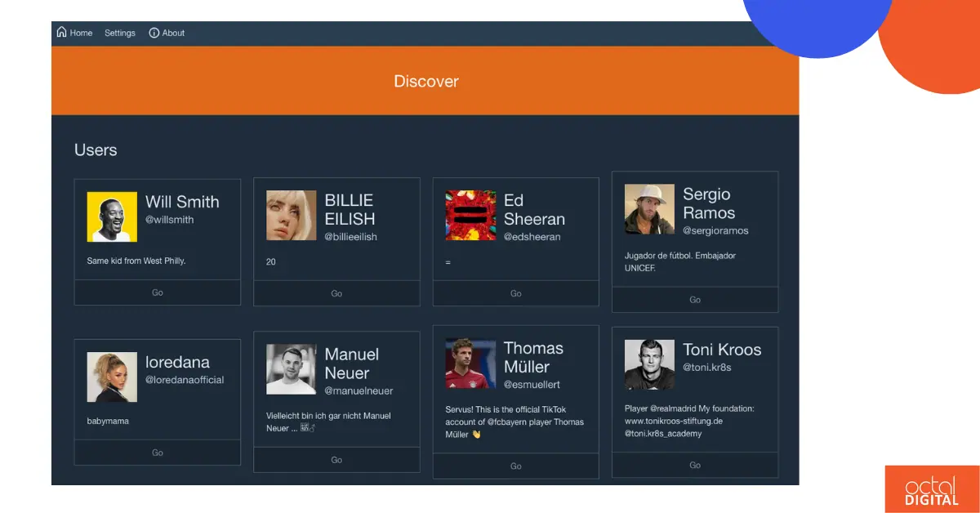This screenshot has width=980, height=513.
Task: Click the Sergio Ramos name heading
Action: click(709, 203)
